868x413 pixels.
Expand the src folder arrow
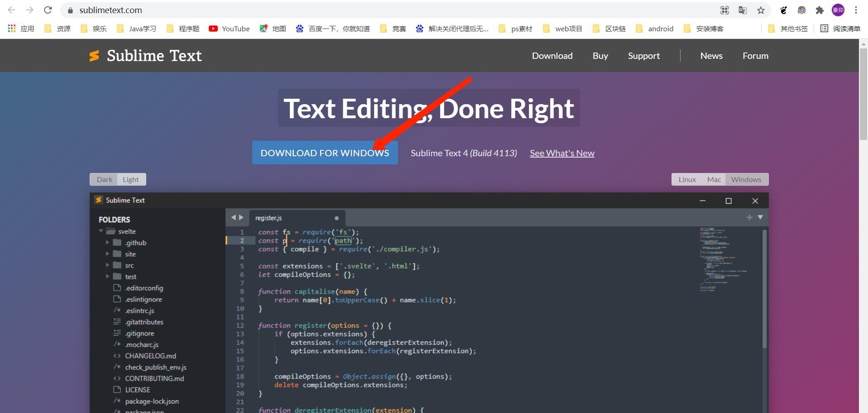[108, 265]
